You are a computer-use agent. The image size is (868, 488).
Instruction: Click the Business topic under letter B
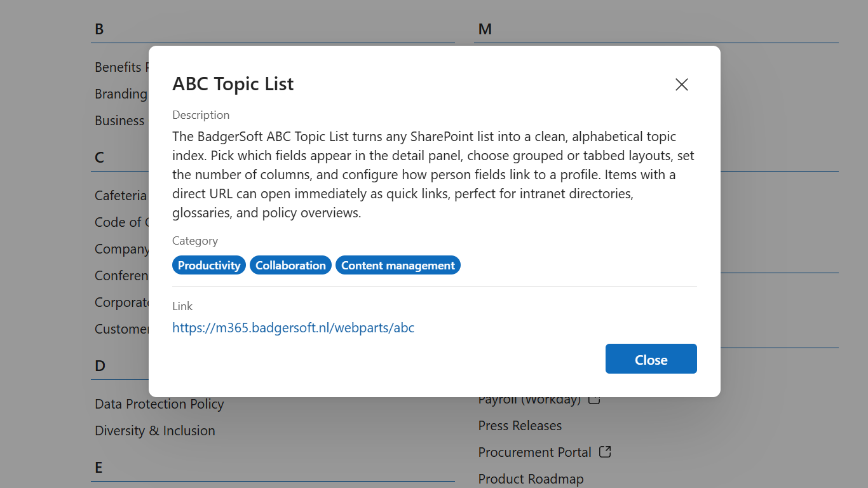pyautogui.click(x=121, y=121)
